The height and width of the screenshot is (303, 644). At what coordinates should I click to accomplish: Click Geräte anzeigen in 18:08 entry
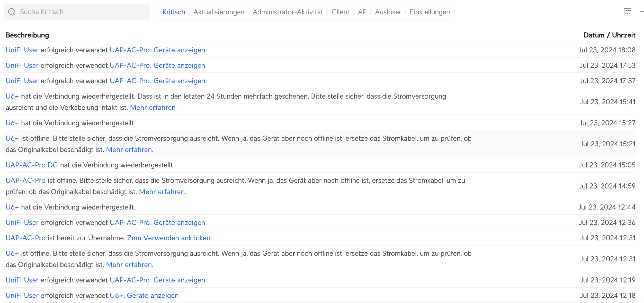[x=179, y=50]
